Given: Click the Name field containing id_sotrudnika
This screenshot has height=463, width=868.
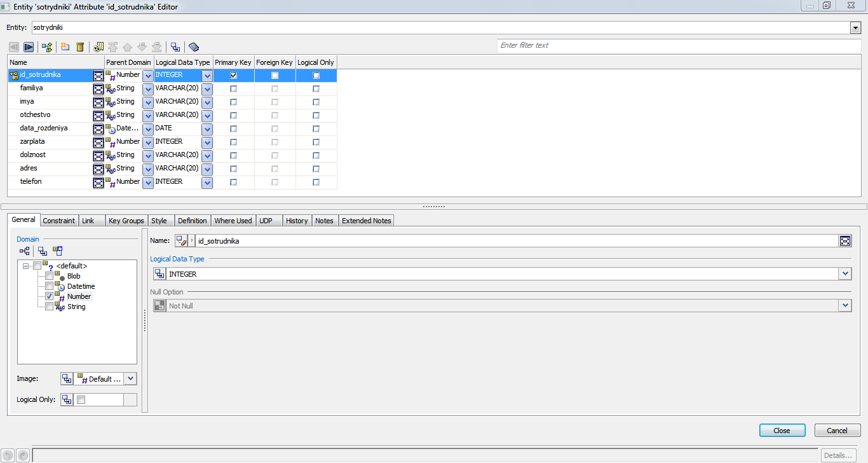Looking at the screenshot, I should pyautogui.click(x=517, y=241).
